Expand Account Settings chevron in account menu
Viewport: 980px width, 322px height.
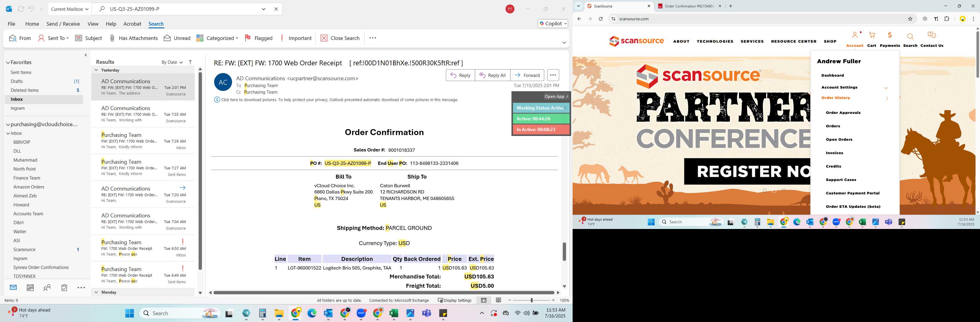[886, 88]
